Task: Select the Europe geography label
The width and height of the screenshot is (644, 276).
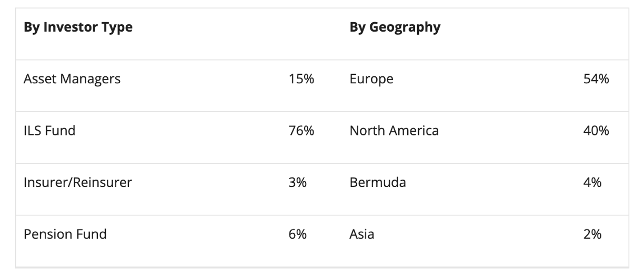Action: point(371,80)
